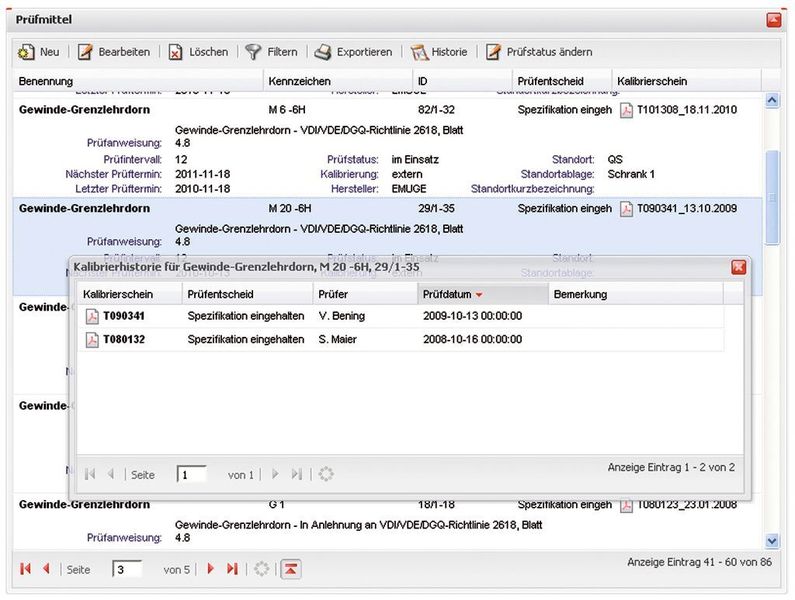Open the Filtern filter tool
Viewport: 795px width, 600px height.
pyautogui.click(x=271, y=52)
